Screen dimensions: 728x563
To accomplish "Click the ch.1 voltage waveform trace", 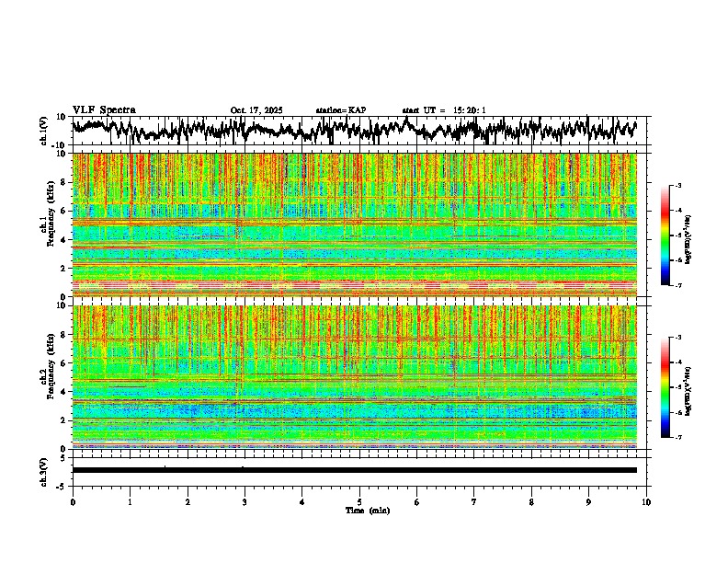I will coord(354,129).
